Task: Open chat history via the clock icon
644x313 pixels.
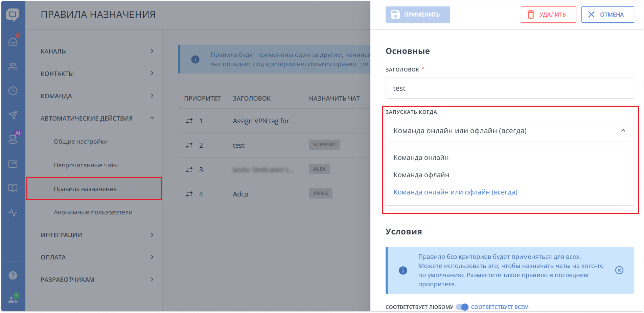Action: tap(13, 91)
